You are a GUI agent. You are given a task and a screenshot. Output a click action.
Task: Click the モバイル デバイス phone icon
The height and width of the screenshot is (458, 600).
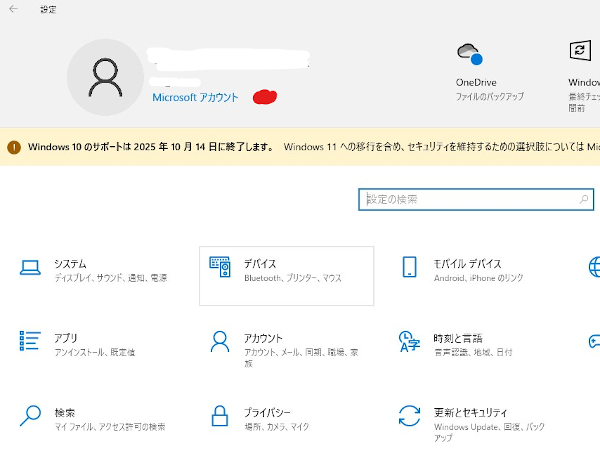409,267
